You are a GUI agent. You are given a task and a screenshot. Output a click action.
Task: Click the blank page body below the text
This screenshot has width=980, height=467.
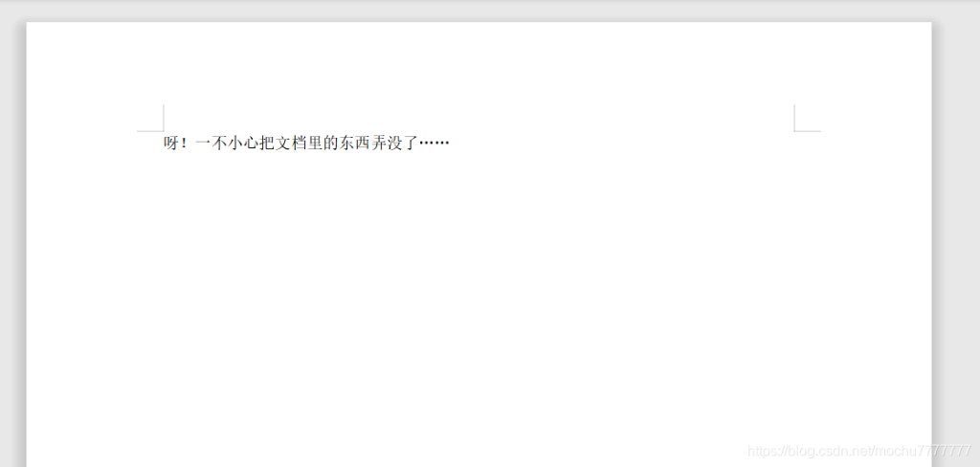(479, 300)
